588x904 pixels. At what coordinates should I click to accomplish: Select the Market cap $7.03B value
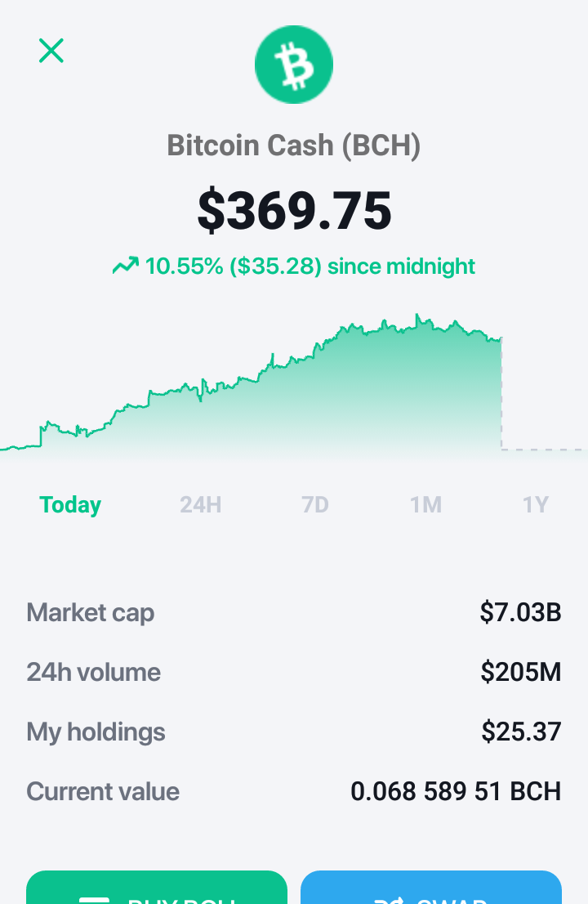[520, 612]
